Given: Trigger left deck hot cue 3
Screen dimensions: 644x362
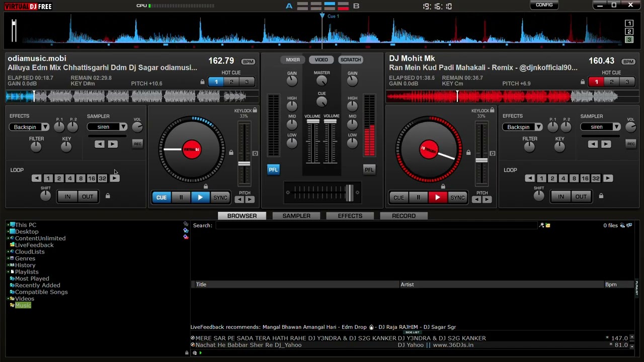Looking at the screenshot, I should coord(247,82).
